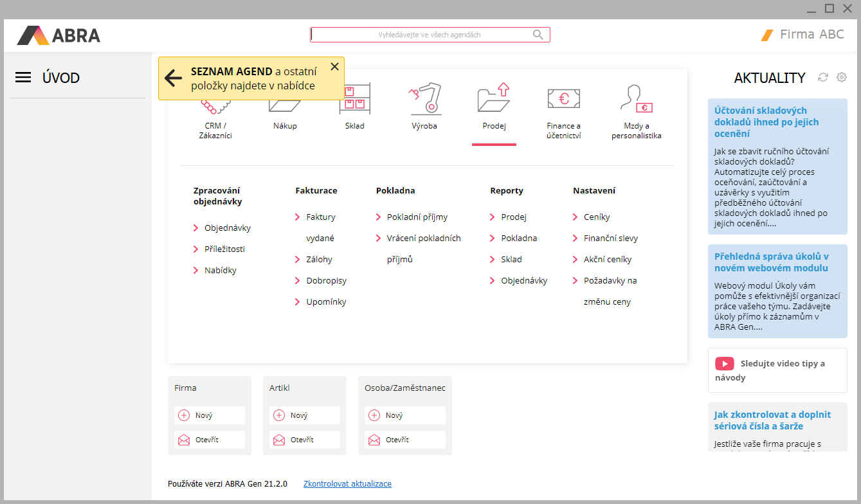Close the yellow Seznam agend tooltip
Image resolution: width=861 pixels, height=504 pixels.
(334, 66)
